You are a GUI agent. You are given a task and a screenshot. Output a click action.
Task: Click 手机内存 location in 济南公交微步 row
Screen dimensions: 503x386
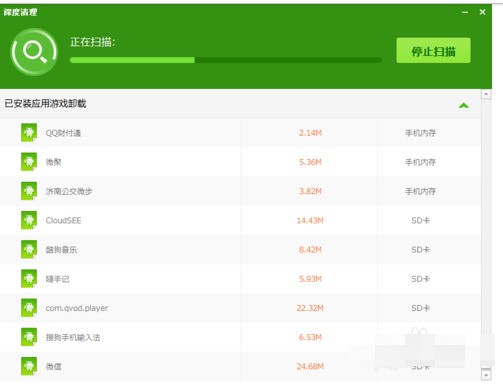click(x=420, y=191)
